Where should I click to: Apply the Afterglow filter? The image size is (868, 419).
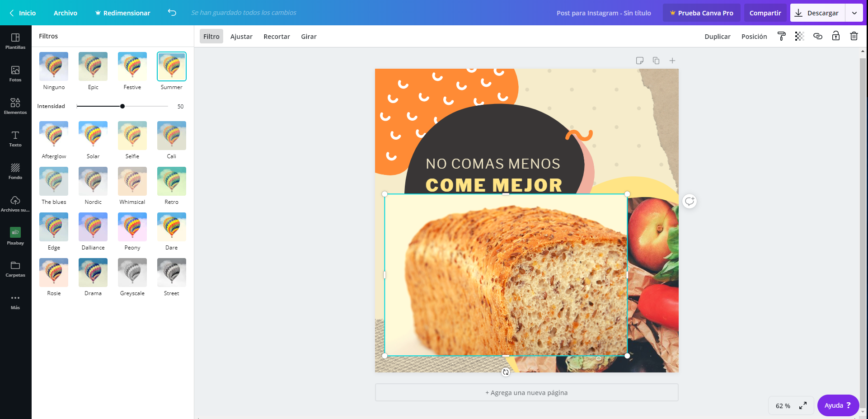tap(54, 136)
